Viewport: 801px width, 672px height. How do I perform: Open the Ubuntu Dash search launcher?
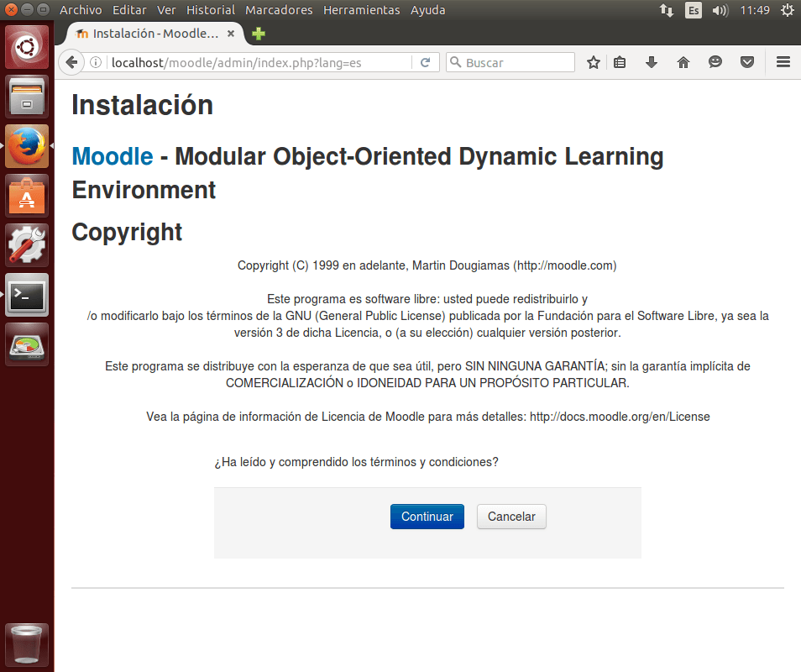27,47
